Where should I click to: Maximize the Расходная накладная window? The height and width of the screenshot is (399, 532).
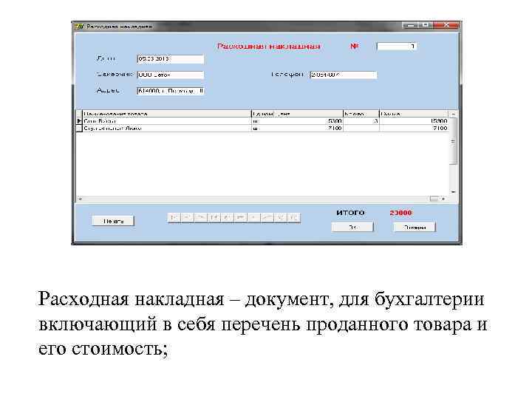(426, 25)
